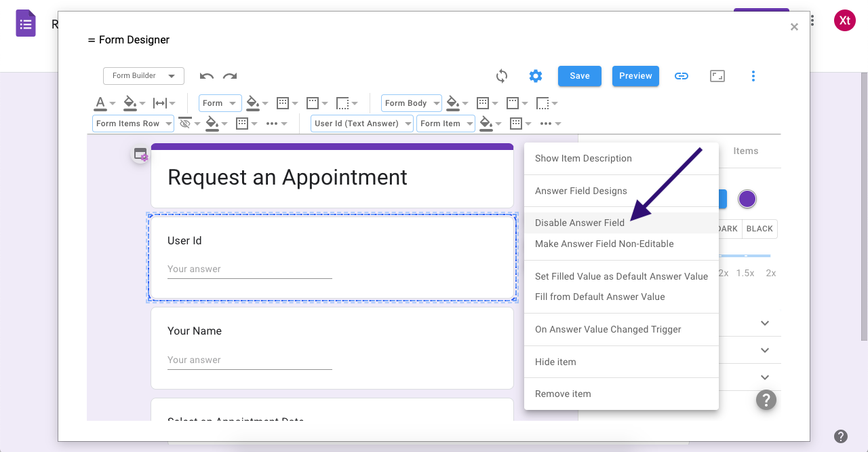Click the 1.5x scale label

(745, 273)
